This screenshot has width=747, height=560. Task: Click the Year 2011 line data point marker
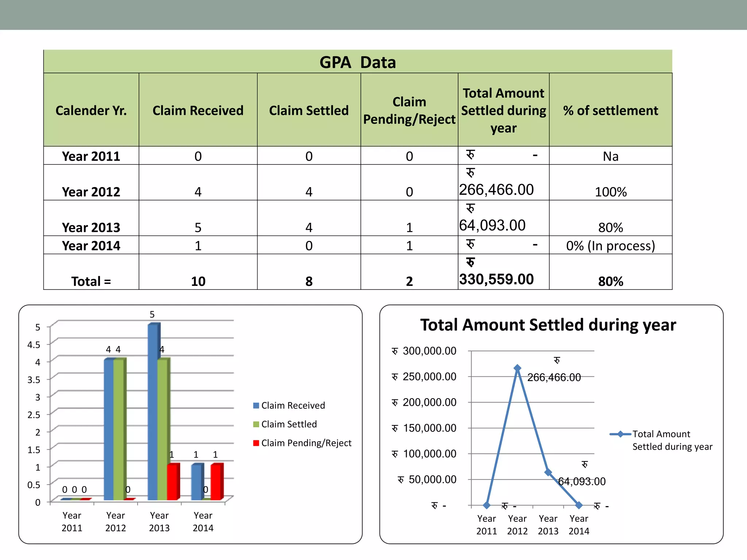487,505
